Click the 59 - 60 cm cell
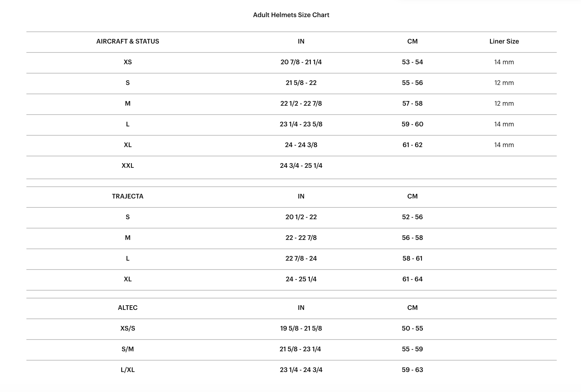Screen dimensions: 581x392 412,124
